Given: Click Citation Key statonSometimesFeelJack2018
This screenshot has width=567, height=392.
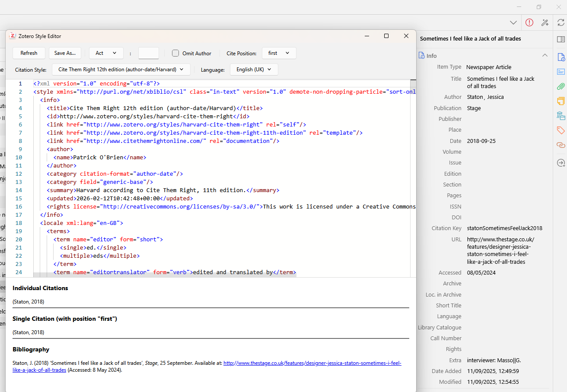Looking at the screenshot, I should 505,228.
